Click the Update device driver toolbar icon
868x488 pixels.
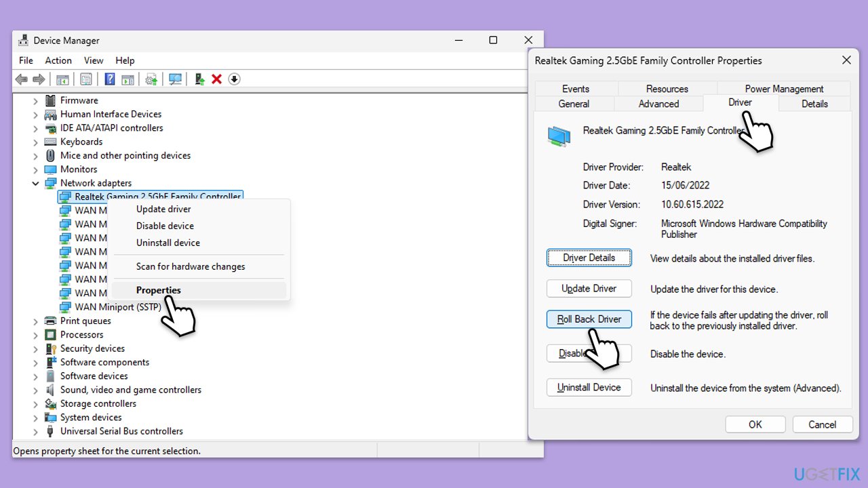coord(200,79)
